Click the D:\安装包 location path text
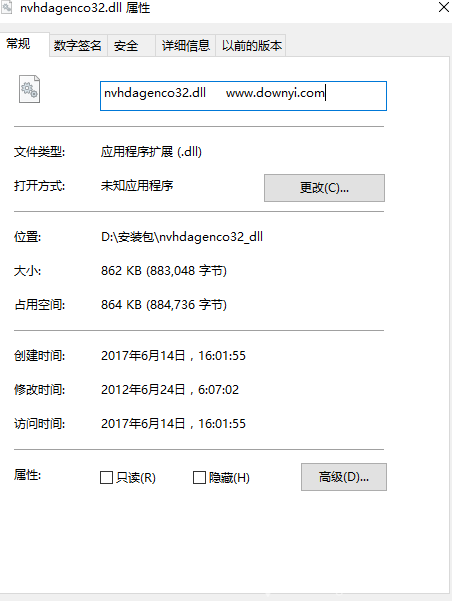 (x=182, y=237)
